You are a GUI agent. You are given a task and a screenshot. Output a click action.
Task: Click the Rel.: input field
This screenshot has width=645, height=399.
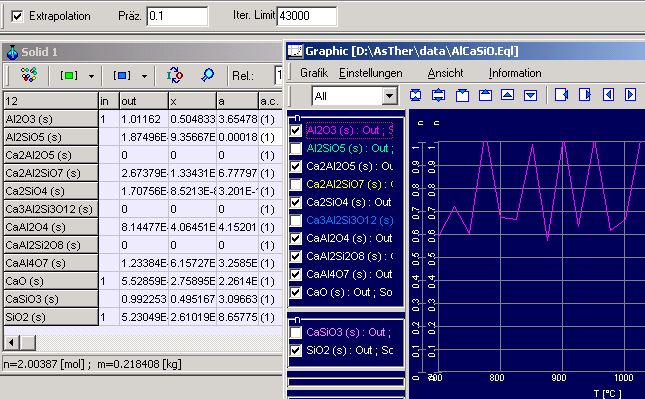pos(278,75)
